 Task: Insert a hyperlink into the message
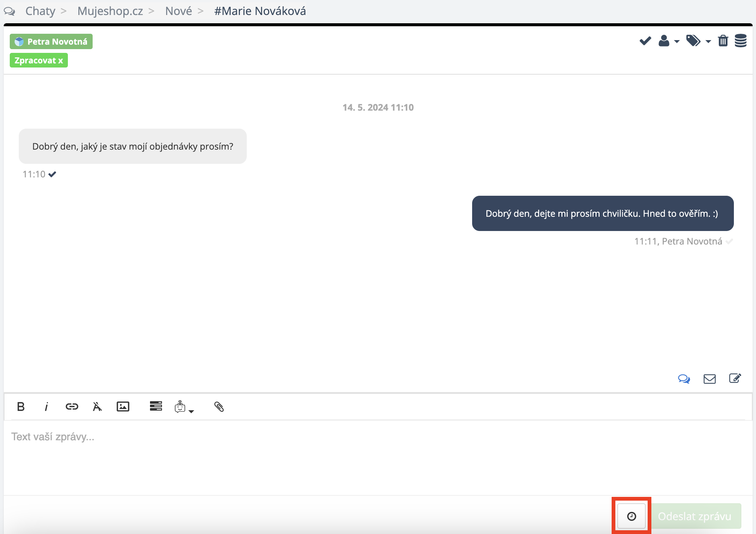(x=72, y=406)
